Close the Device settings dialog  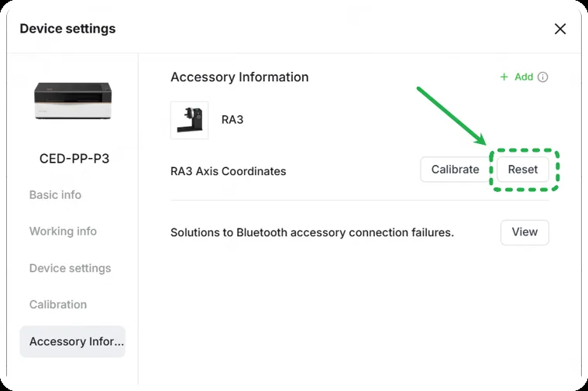click(560, 29)
